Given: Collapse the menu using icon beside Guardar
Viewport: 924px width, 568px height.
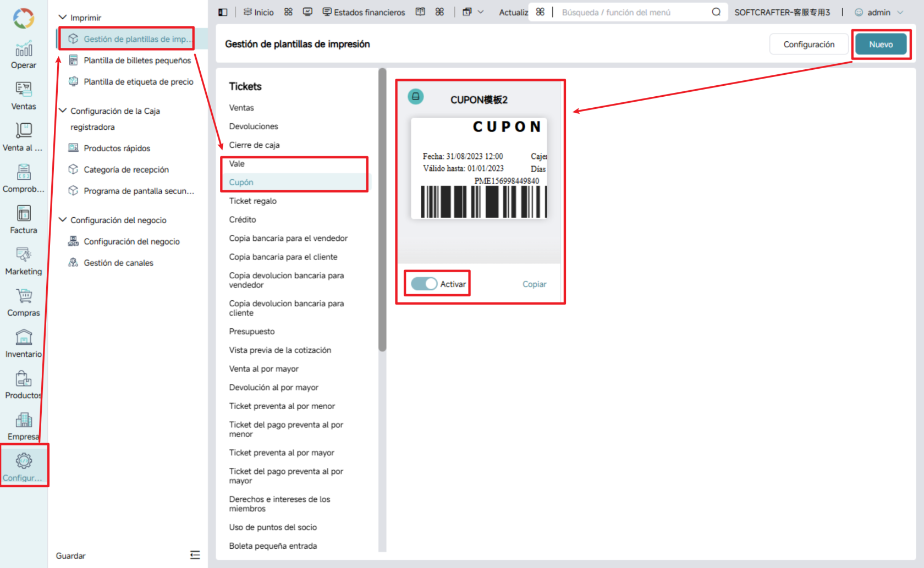Looking at the screenshot, I should pos(195,555).
